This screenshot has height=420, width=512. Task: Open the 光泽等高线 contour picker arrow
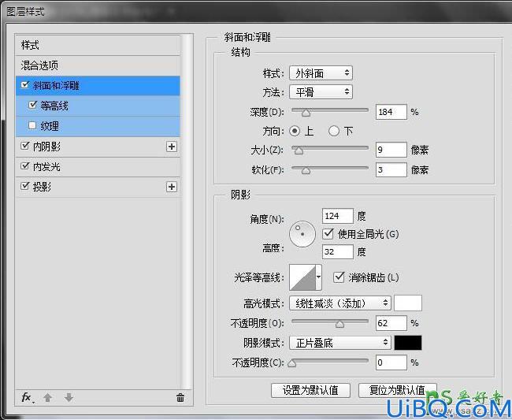pos(319,277)
